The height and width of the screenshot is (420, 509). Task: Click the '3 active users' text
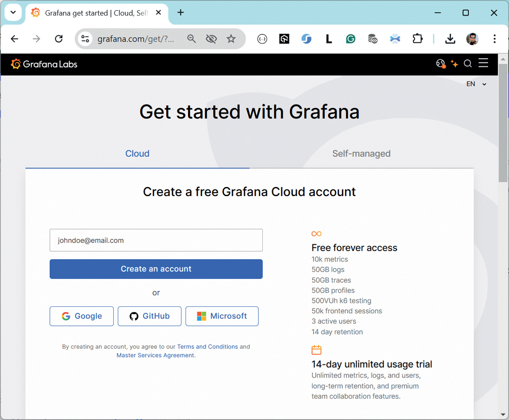(333, 321)
